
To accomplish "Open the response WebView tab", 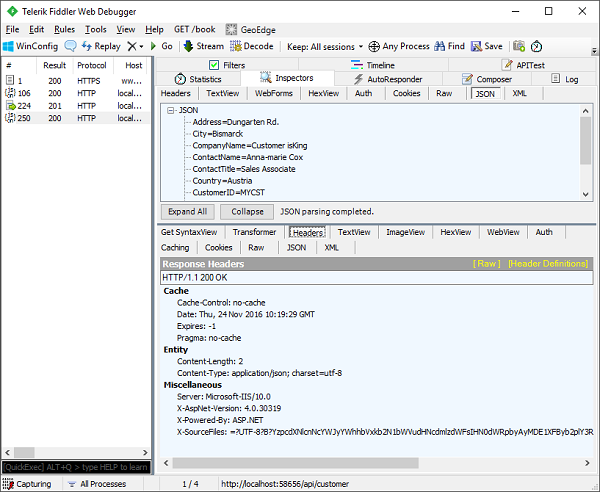I will point(503,232).
